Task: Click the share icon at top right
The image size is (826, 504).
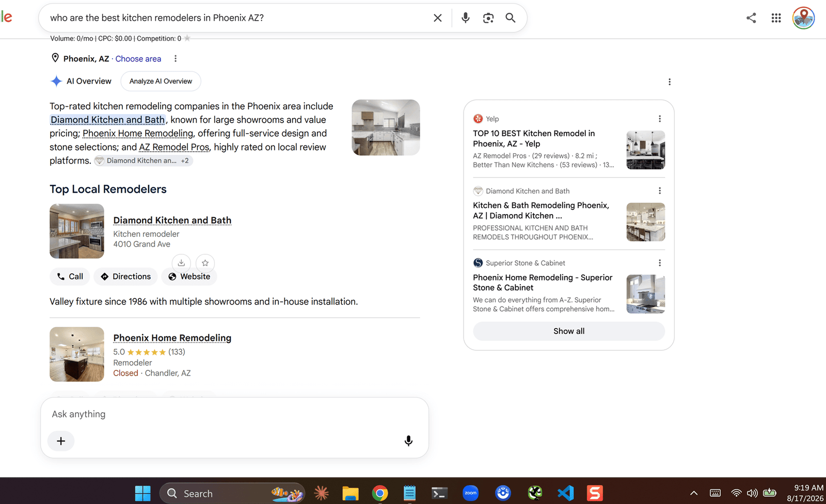Action: [x=751, y=18]
